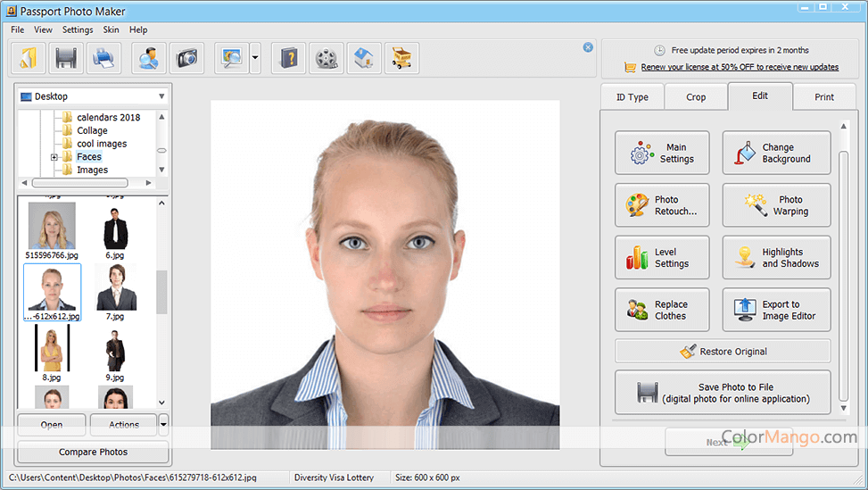Open the Settings menu
Viewport: 868px width, 490px height.
click(x=78, y=29)
